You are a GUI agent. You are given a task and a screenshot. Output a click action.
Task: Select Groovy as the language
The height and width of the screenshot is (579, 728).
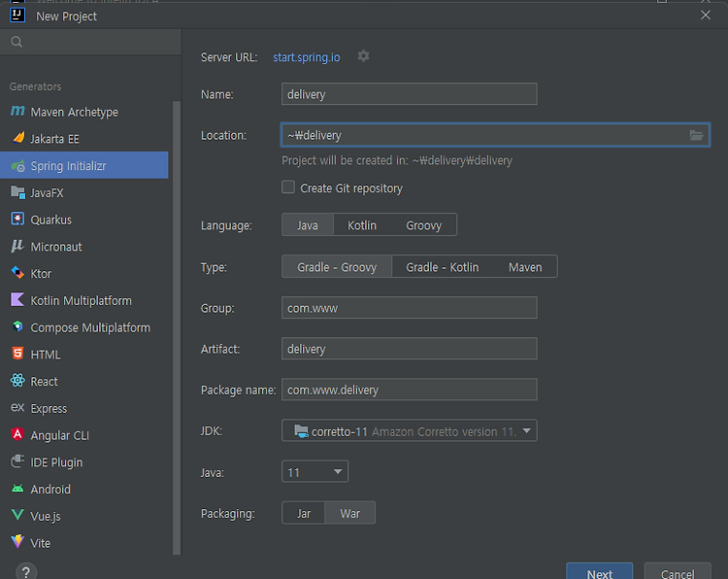click(423, 225)
